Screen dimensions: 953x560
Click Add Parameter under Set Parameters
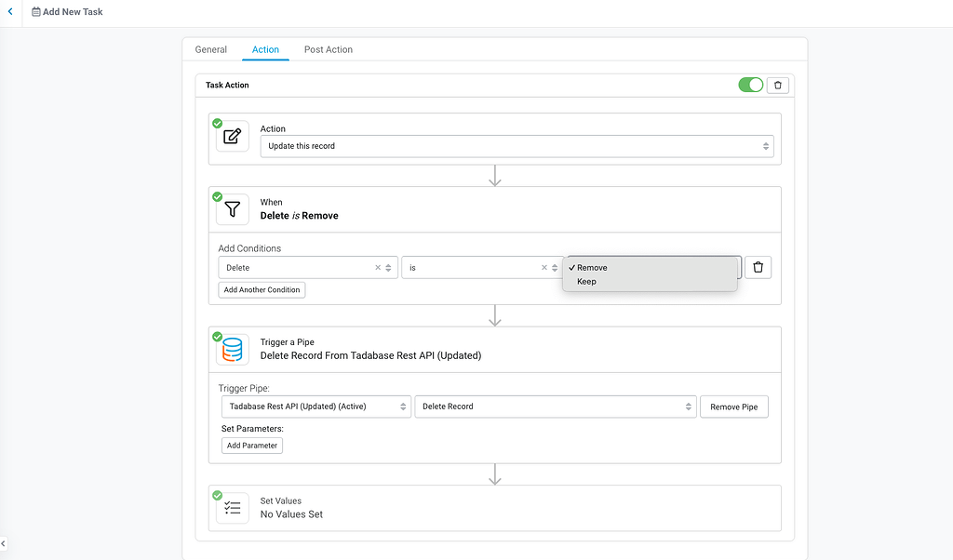251,445
